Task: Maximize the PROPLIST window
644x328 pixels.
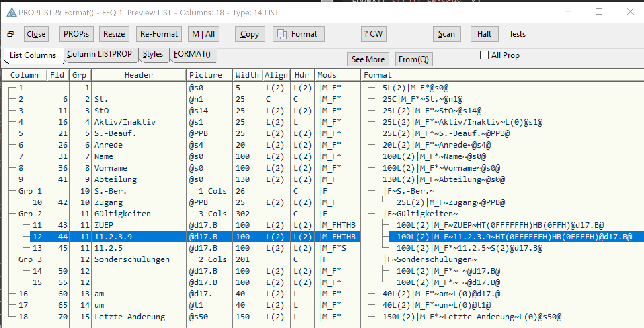Action: [x=599, y=12]
